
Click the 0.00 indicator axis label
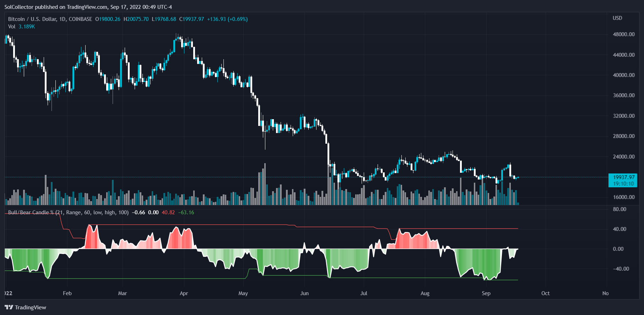(x=618, y=249)
